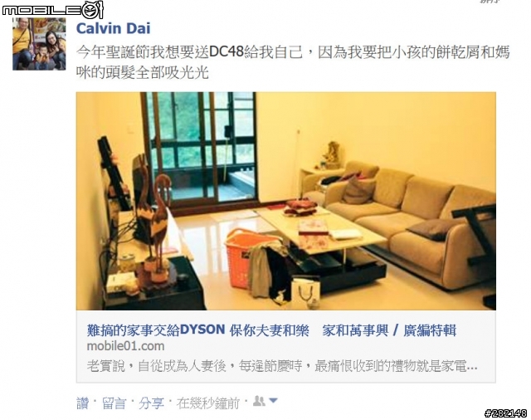Click the partially visible text at top right
This screenshot has height=420, width=531.
[490, 2]
